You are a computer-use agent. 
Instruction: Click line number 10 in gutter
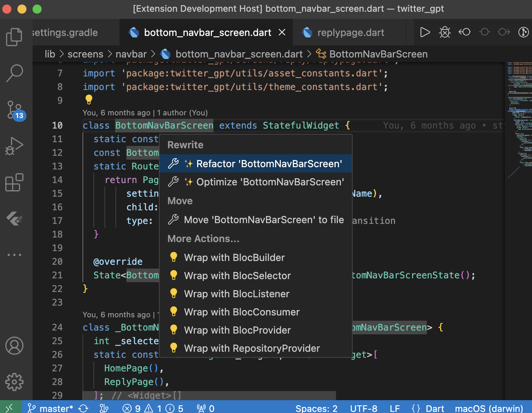click(x=58, y=126)
